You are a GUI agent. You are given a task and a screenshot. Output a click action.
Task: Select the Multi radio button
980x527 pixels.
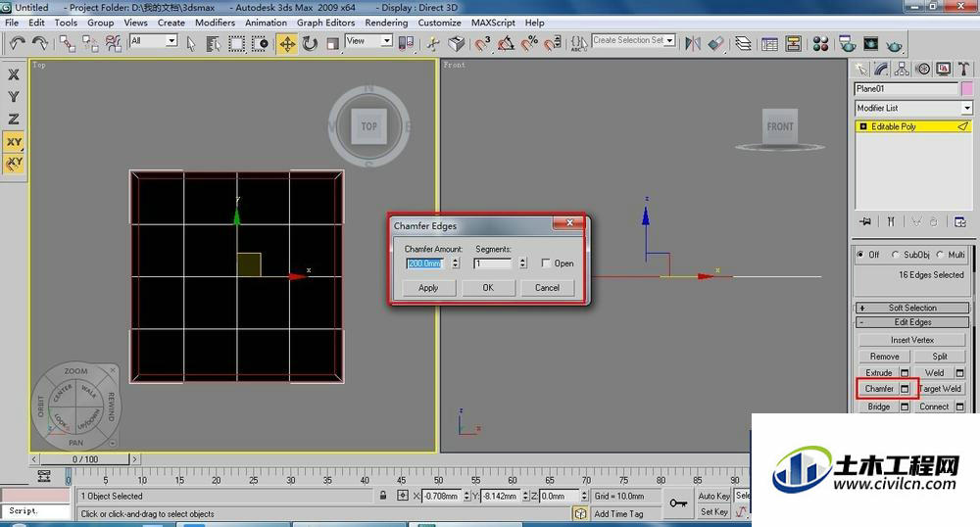[x=940, y=255]
